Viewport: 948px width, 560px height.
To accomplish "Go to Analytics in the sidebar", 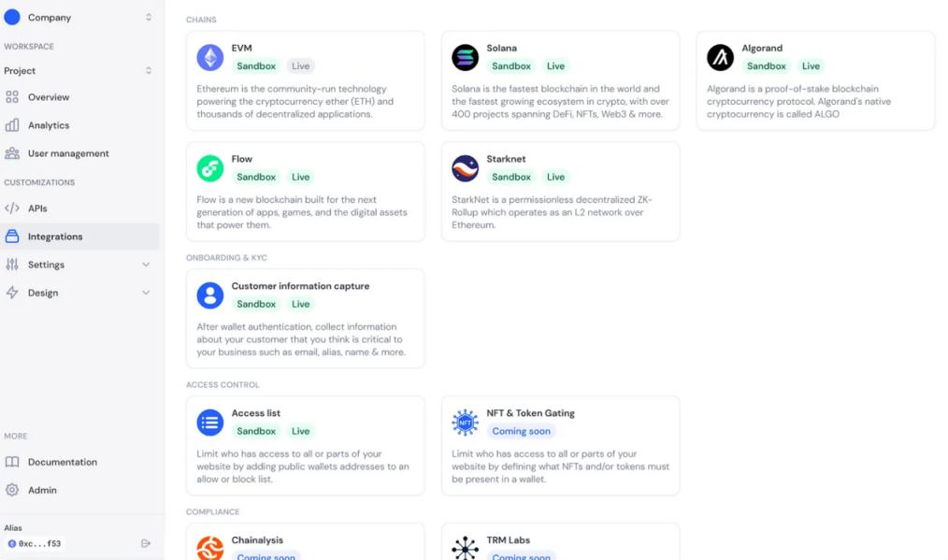I will [x=49, y=125].
